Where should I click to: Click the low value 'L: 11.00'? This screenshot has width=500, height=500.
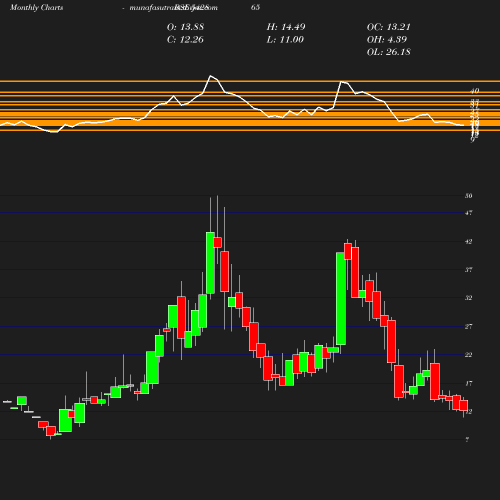[285, 40]
